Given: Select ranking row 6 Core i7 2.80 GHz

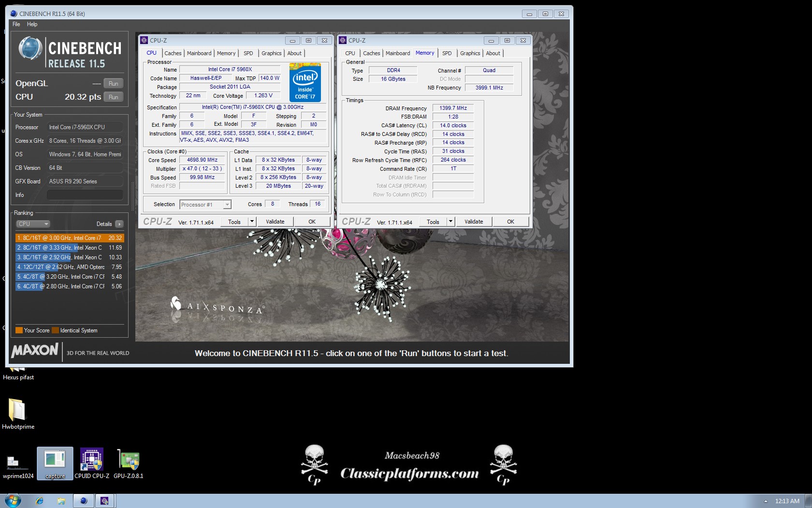Looking at the screenshot, I should click(x=70, y=286).
